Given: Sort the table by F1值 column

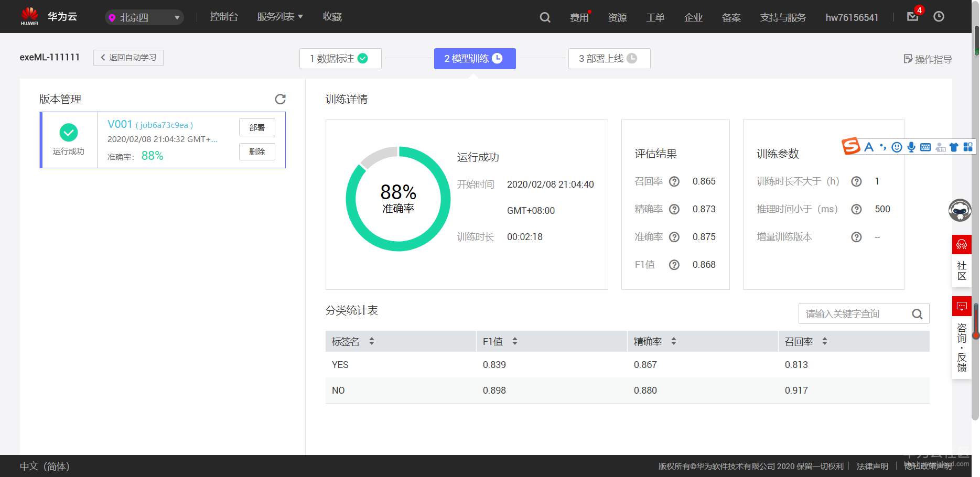Looking at the screenshot, I should point(515,341).
